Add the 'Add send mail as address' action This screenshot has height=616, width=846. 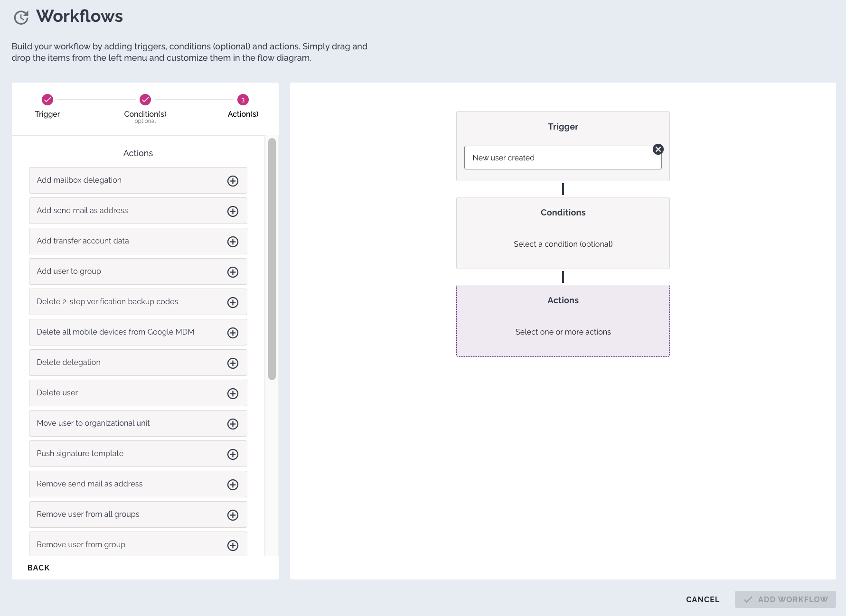point(233,211)
